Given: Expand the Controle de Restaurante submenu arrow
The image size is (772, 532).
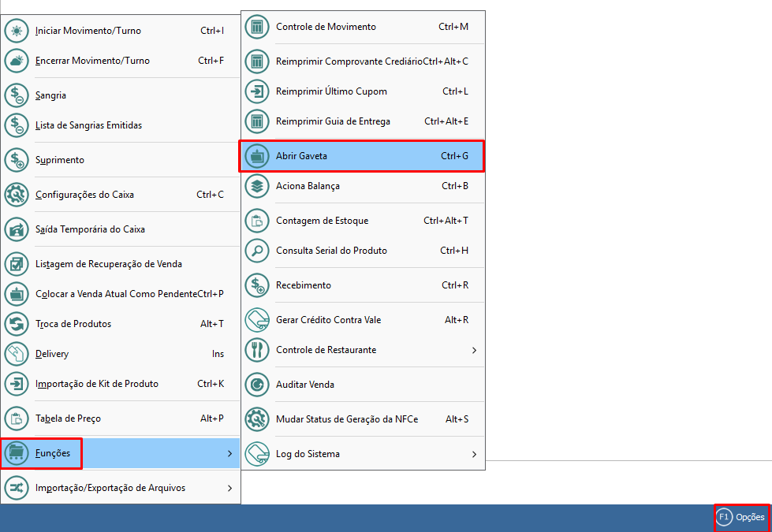Looking at the screenshot, I should tap(474, 350).
